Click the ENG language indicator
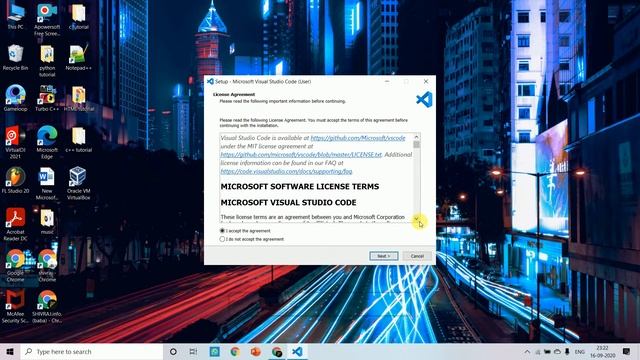Image resolution: width=640 pixels, height=360 pixels. [x=580, y=351]
